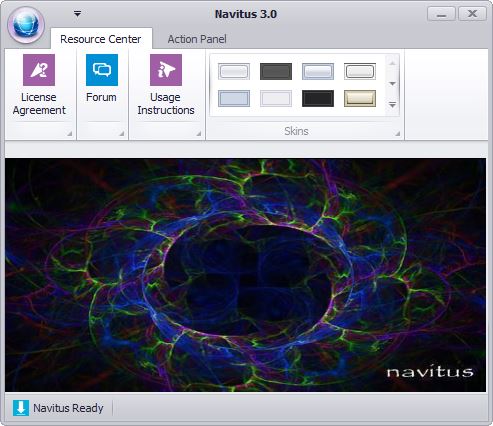
Task: Open License Agreement group dialog launcher
Action: coord(69,134)
